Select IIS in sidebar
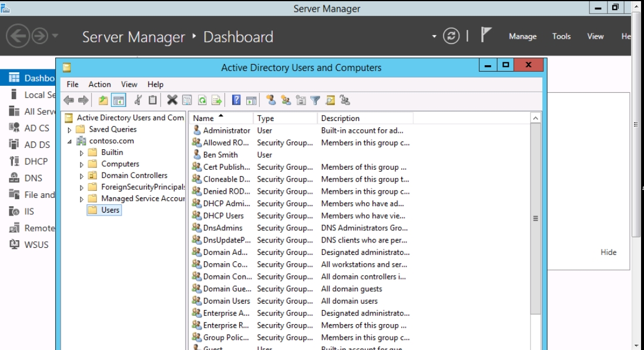 [28, 211]
